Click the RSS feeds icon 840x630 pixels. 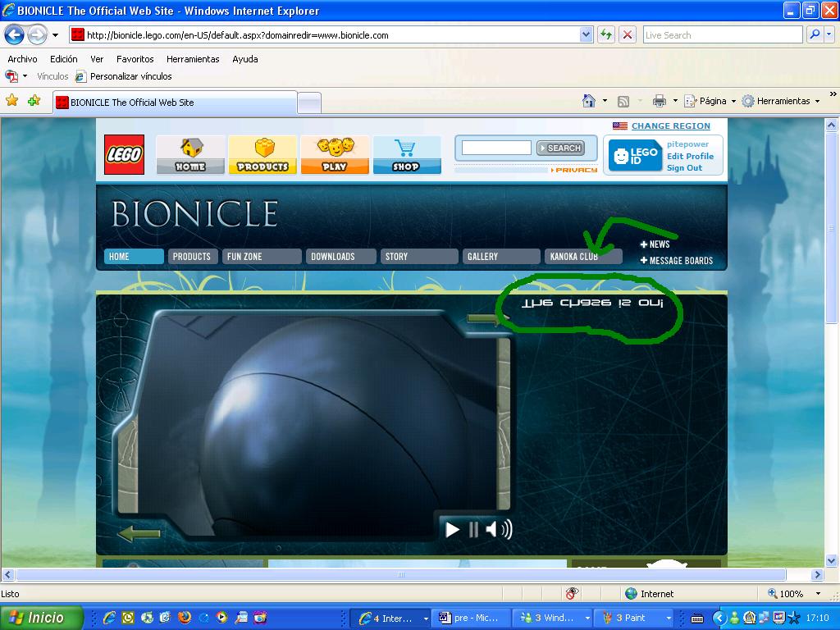pyautogui.click(x=623, y=100)
